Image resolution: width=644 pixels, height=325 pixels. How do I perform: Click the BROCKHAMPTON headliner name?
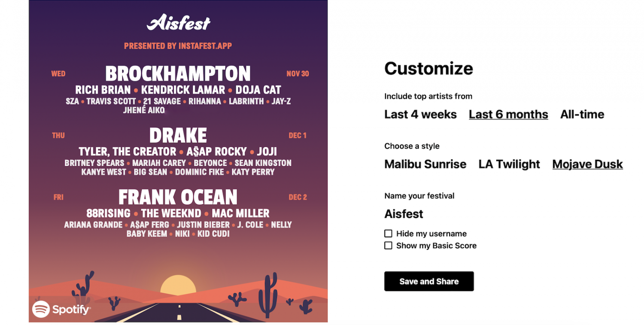[178, 74]
